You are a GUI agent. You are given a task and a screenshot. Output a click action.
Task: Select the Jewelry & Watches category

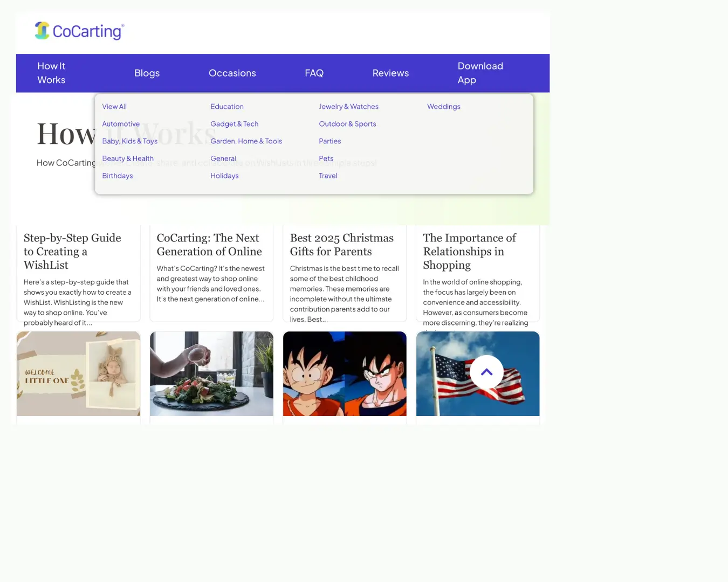coord(348,106)
